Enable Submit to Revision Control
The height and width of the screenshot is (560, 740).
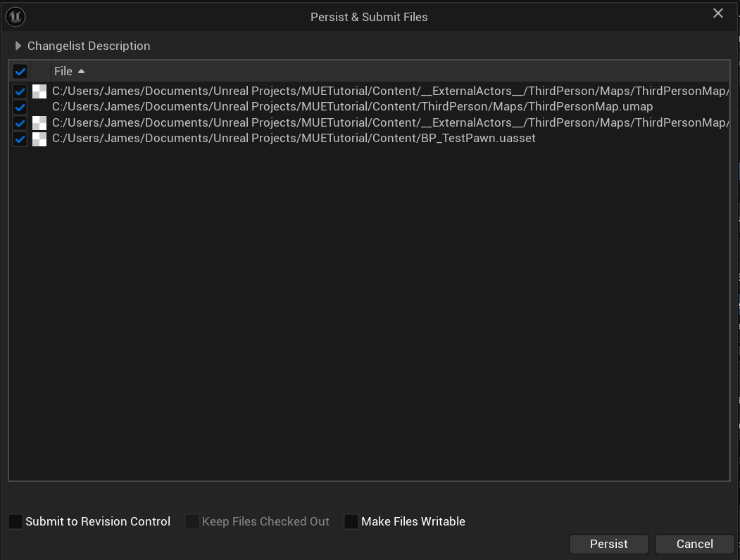pos(15,521)
